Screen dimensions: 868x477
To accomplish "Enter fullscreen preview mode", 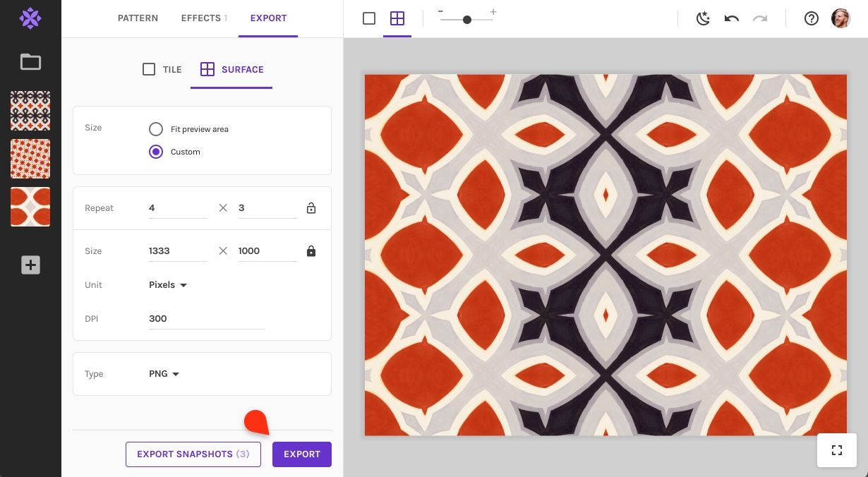I will pos(837,450).
